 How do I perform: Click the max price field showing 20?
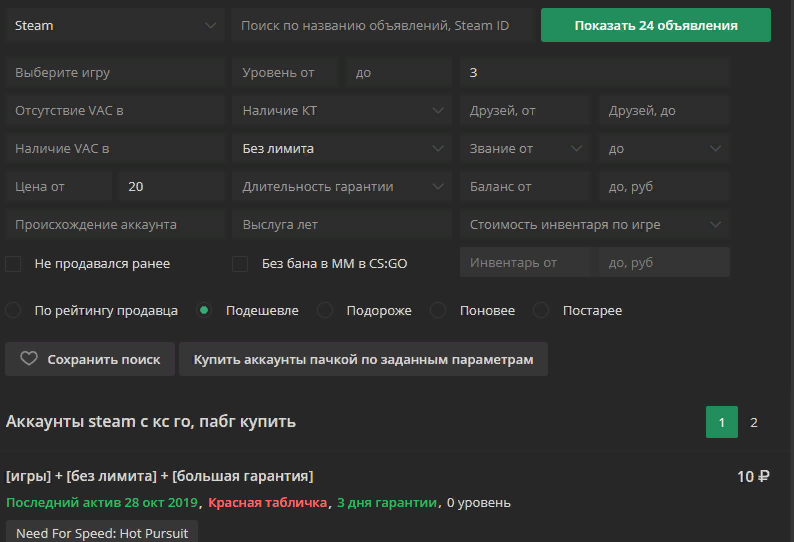[x=172, y=186]
